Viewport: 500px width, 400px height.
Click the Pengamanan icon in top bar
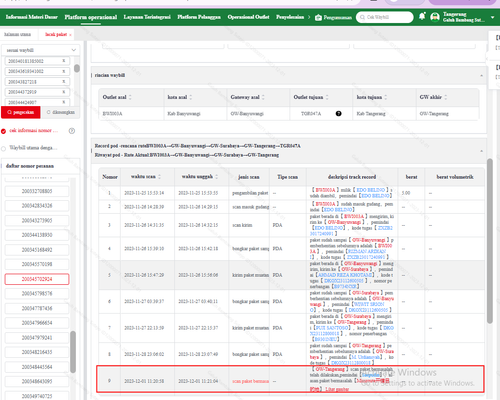(x=318, y=17)
